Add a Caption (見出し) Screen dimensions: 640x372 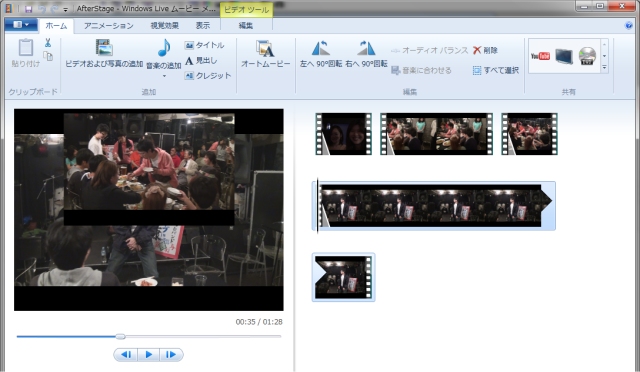click(x=201, y=60)
